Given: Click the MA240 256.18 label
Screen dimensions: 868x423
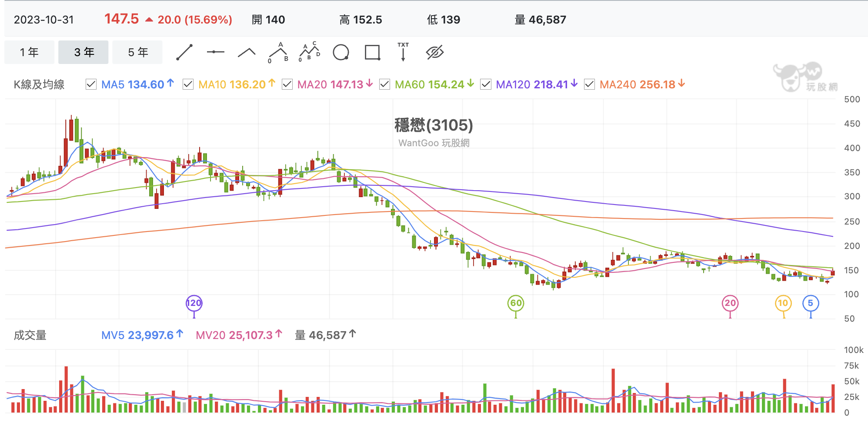Looking at the screenshot, I should tap(642, 84).
